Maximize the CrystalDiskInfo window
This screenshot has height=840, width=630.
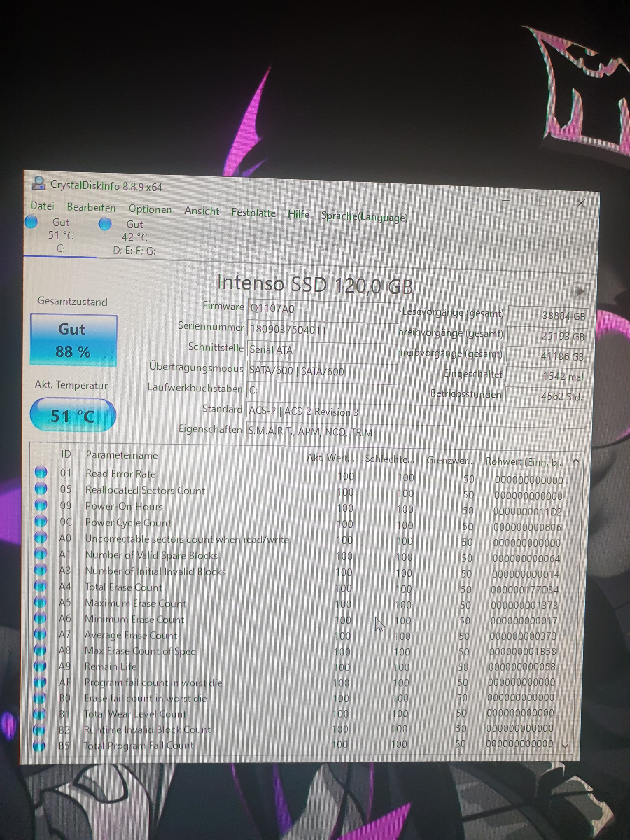[x=543, y=202]
